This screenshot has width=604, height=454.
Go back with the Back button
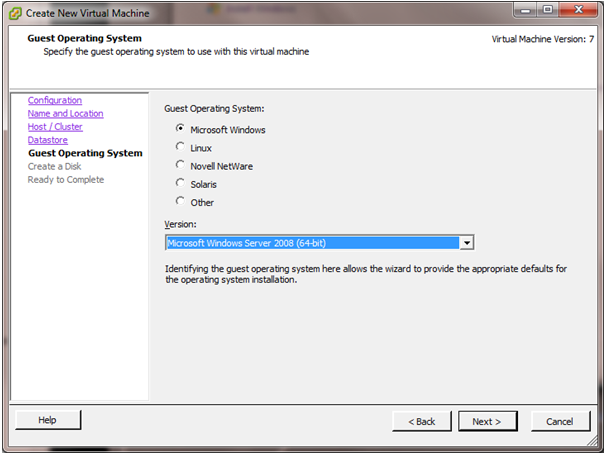422,422
